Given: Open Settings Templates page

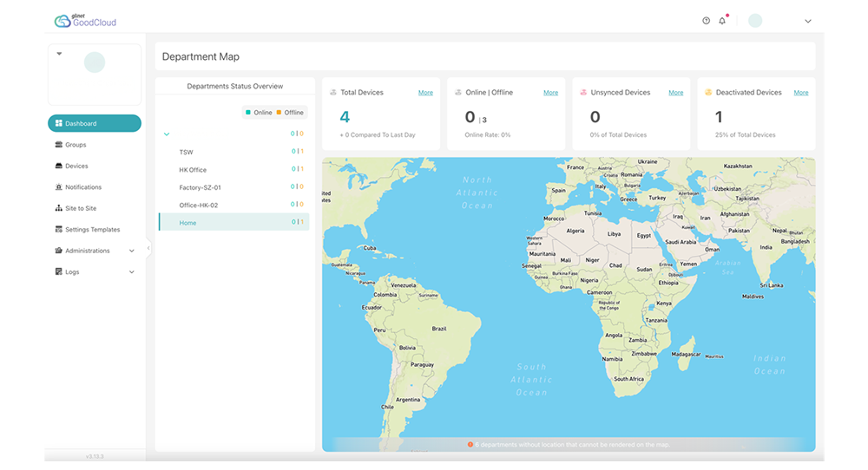Looking at the screenshot, I should [x=93, y=230].
